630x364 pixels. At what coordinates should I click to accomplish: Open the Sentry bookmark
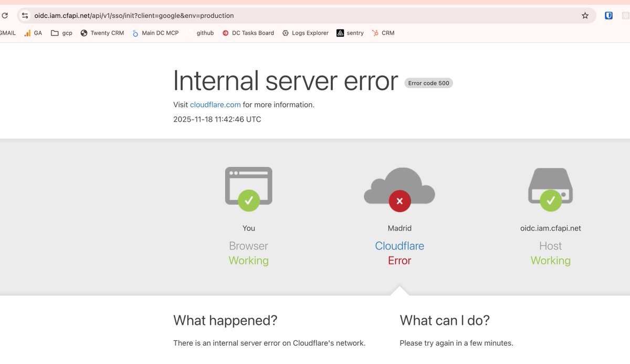pyautogui.click(x=350, y=33)
